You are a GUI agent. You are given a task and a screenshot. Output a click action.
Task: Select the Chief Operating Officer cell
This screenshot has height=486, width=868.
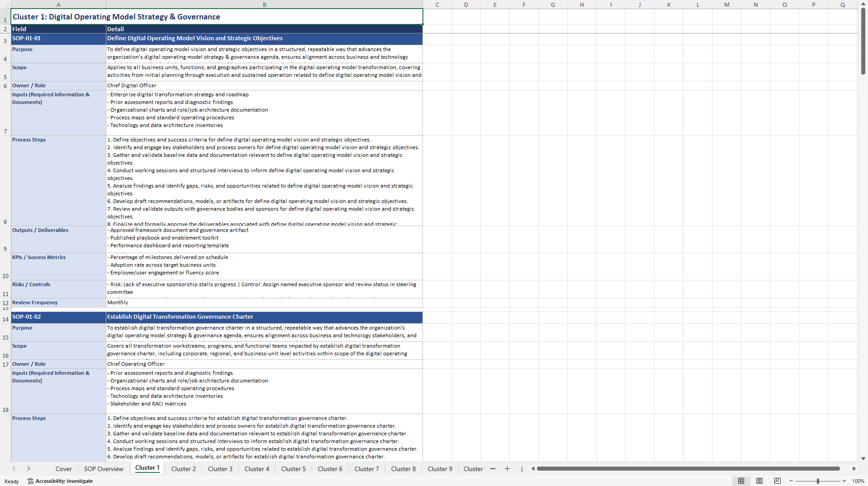coord(265,364)
